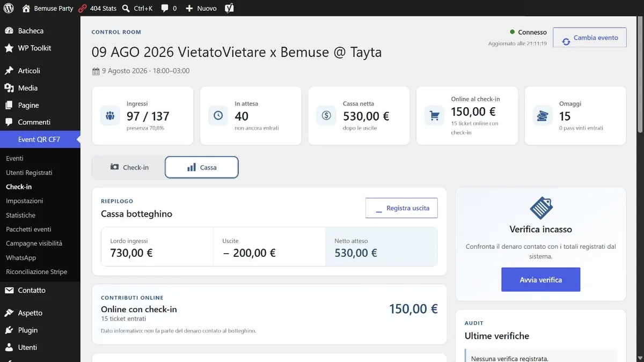Click the WordPress logo icon

[9, 8]
